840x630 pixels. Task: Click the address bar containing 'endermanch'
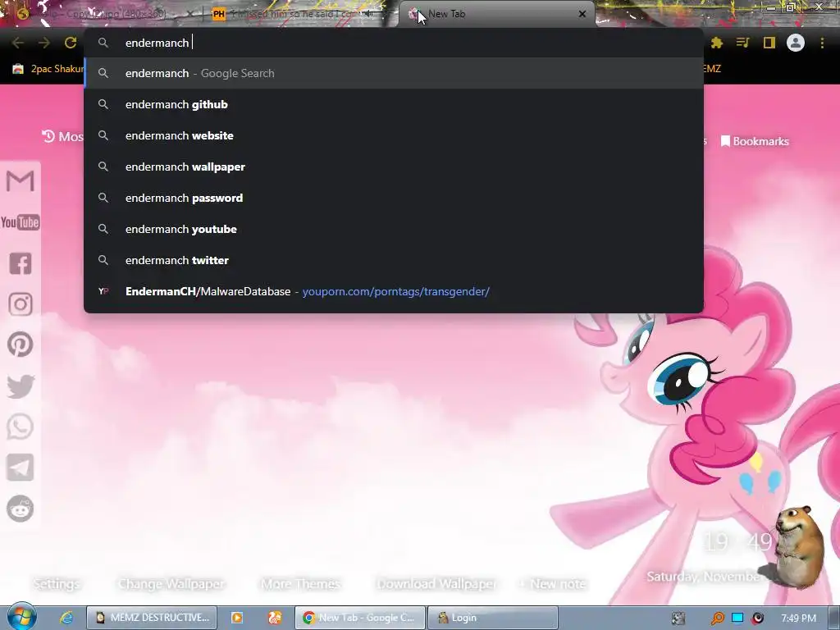click(394, 43)
